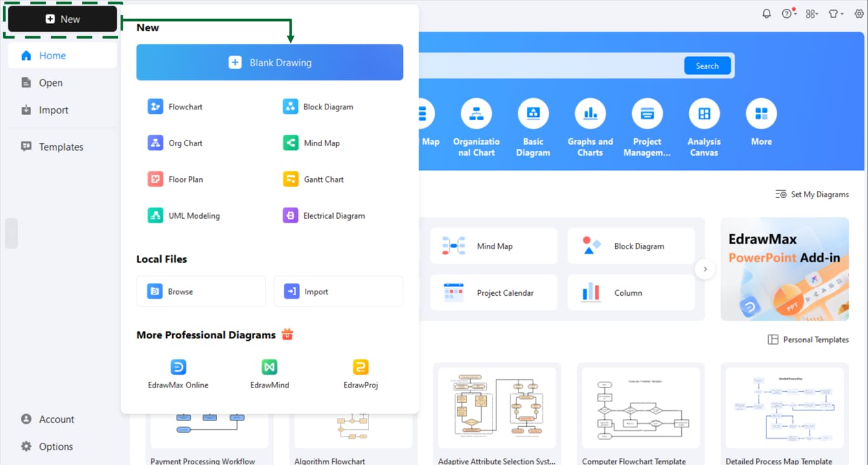Viewport: 868px width, 465px height.
Task: Open the help question-mark dropdown
Action: (x=789, y=13)
